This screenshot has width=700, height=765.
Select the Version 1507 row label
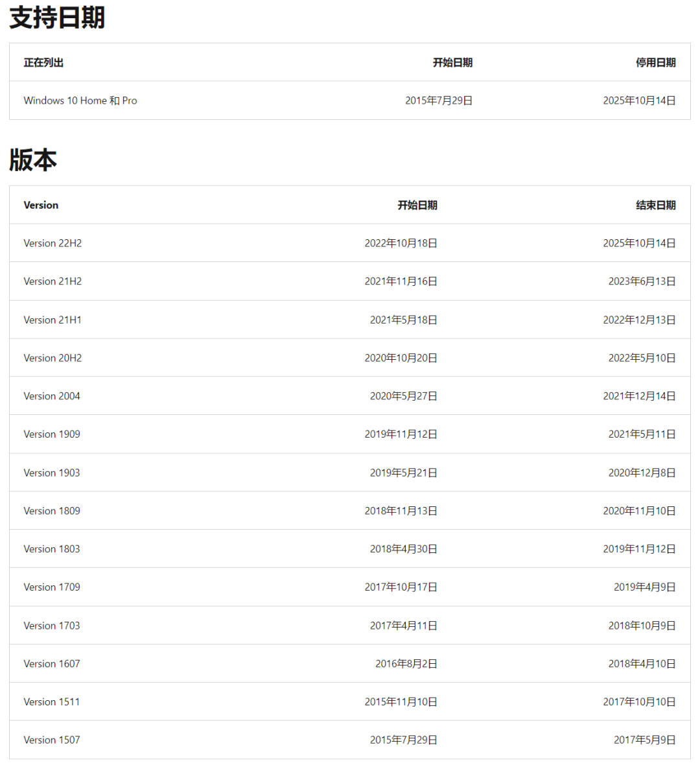click(52, 739)
